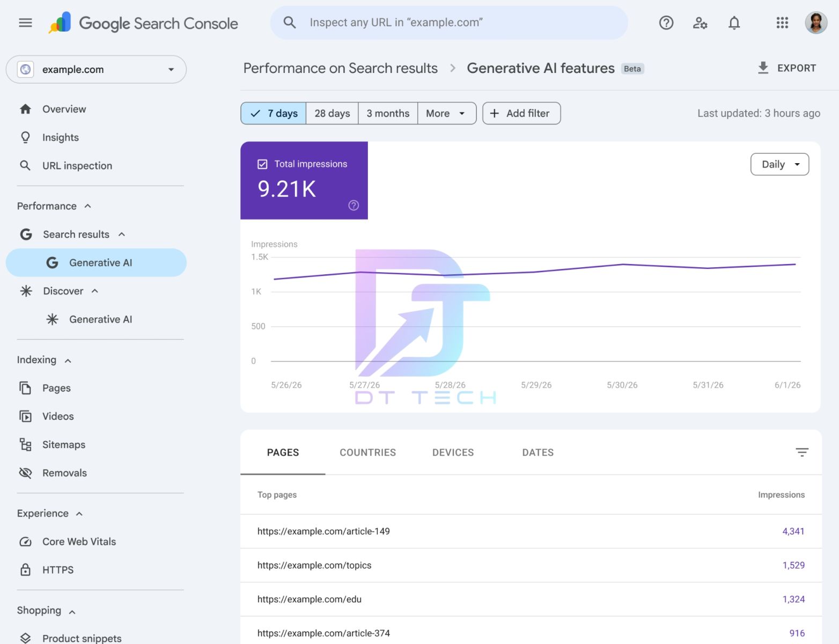Click the 1,324 impressions value
Screen dimensions: 839x644
793,599
